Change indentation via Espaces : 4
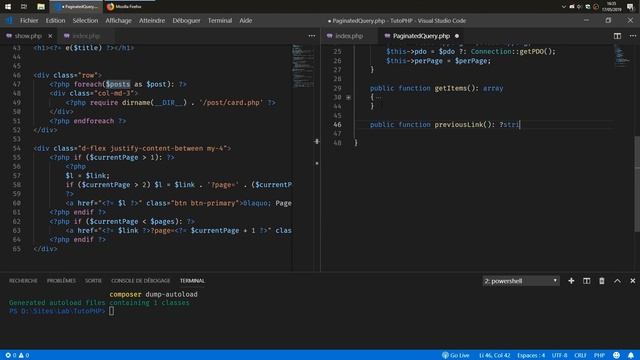640x360 pixels. tap(531, 355)
